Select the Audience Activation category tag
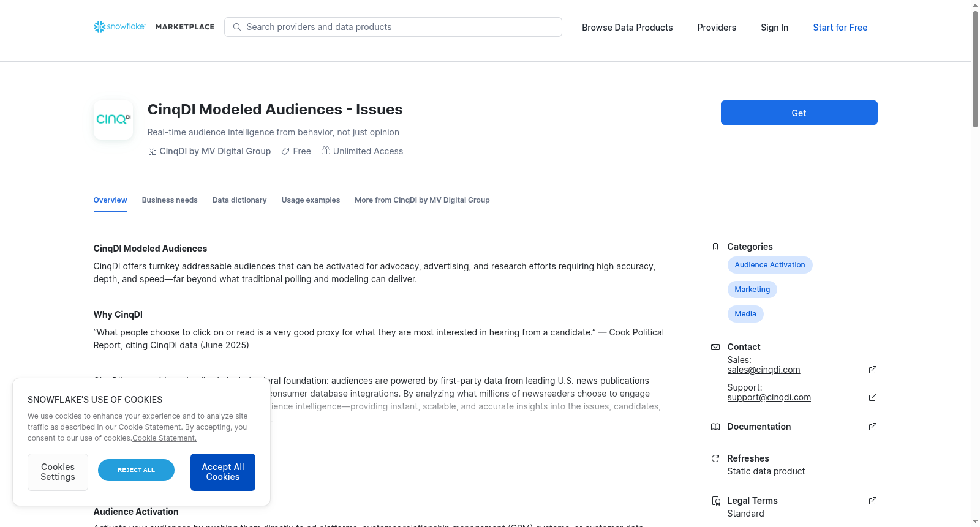The image size is (980, 527). click(x=770, y=265)
